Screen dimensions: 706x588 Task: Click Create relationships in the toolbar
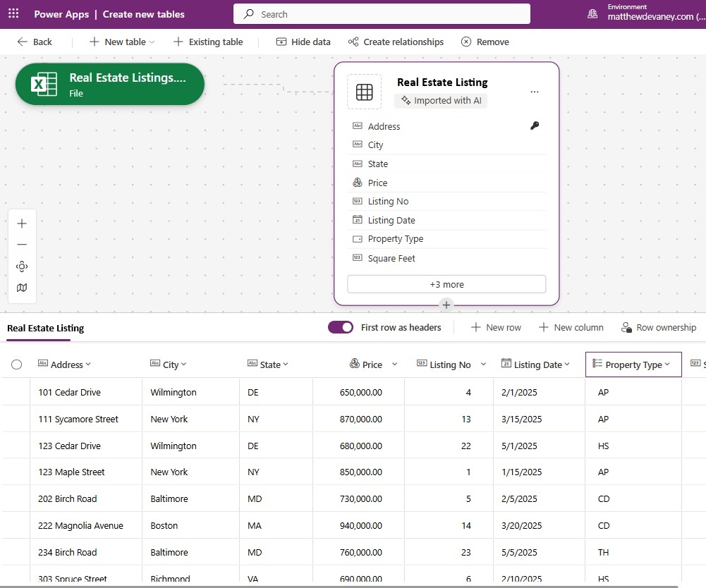[x=396, y=42]
